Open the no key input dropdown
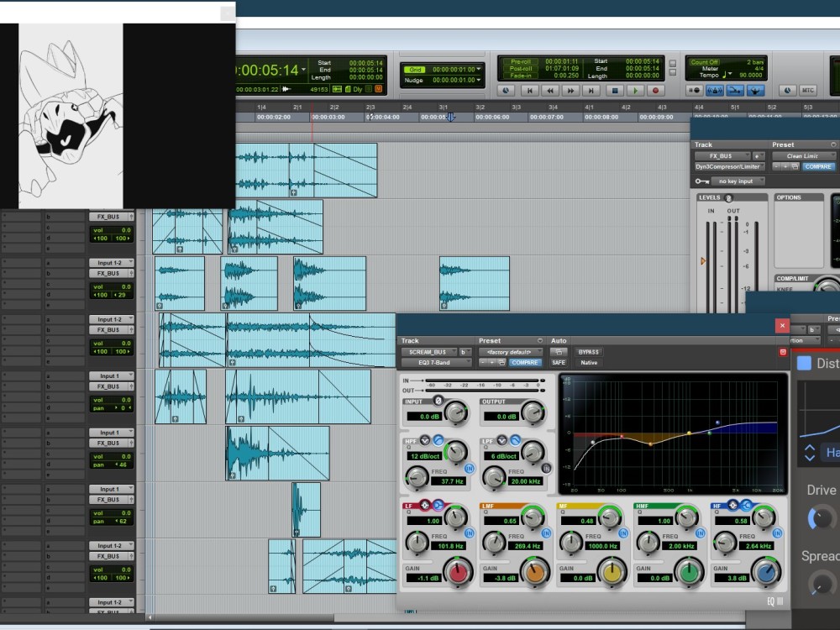The width and height of the screenshot is (840, 630). (738, 181)
